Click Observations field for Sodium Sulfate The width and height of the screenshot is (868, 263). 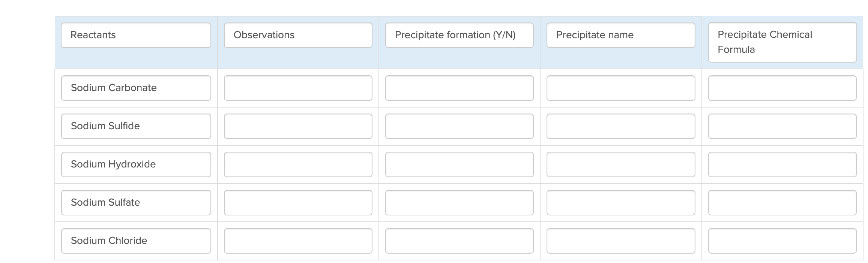[x=298, y=203]
